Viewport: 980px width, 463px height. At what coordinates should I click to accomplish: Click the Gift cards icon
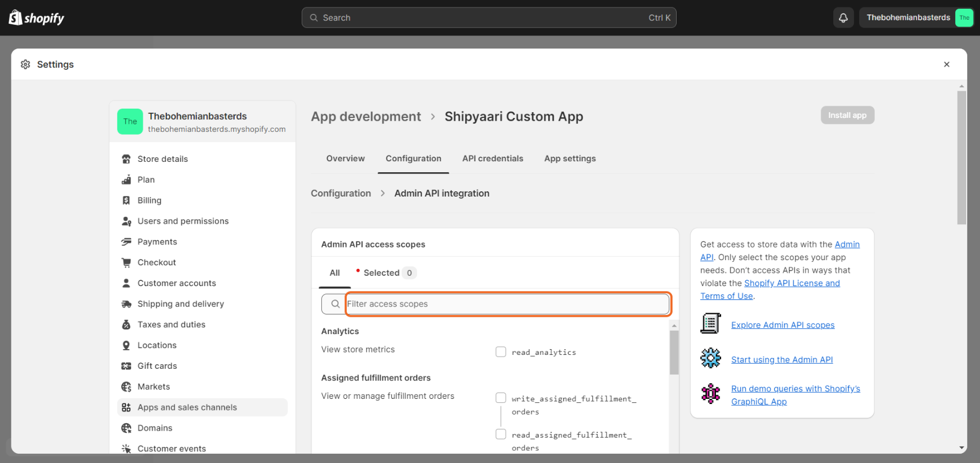(x=126, y=366)
